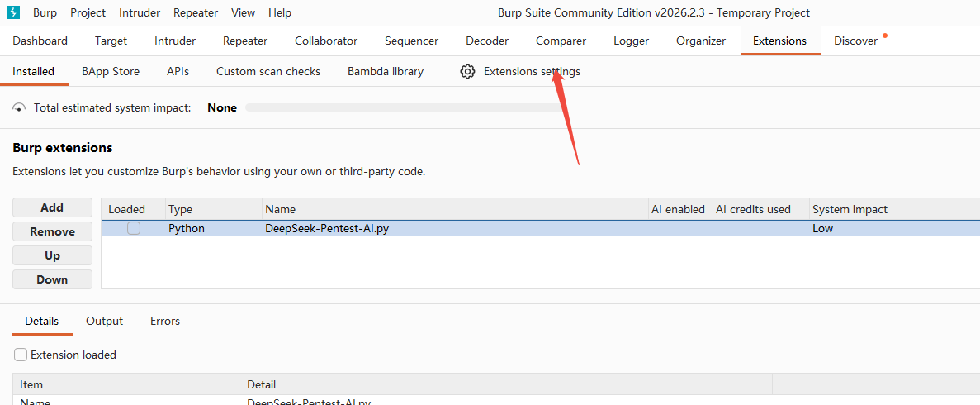Click the Extensions settings gear icon
Screen dimensions: 980x405
pos(467,72)
